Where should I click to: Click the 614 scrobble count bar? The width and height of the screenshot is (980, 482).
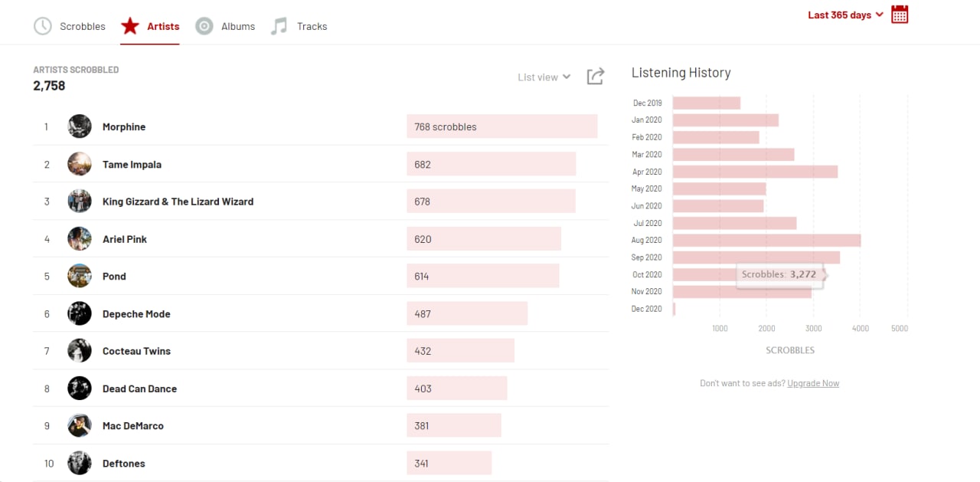click(483, 276)
